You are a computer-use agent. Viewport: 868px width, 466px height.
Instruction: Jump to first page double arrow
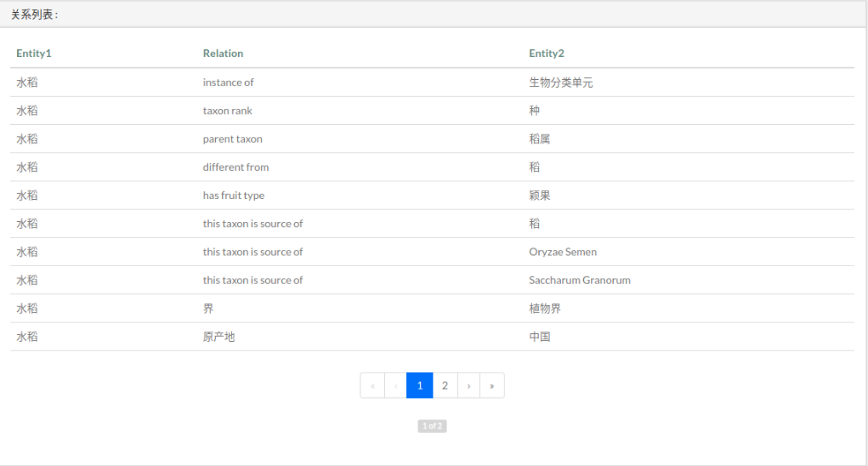tap(372, 386)
